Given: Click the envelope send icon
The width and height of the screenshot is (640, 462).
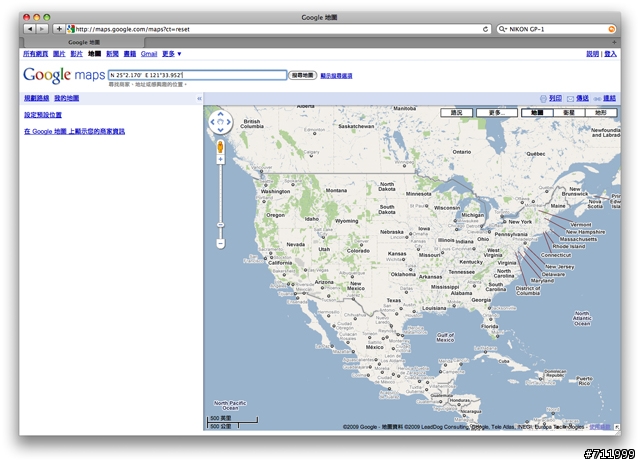Looking at the screenshot, I should [x=570, y=98].
